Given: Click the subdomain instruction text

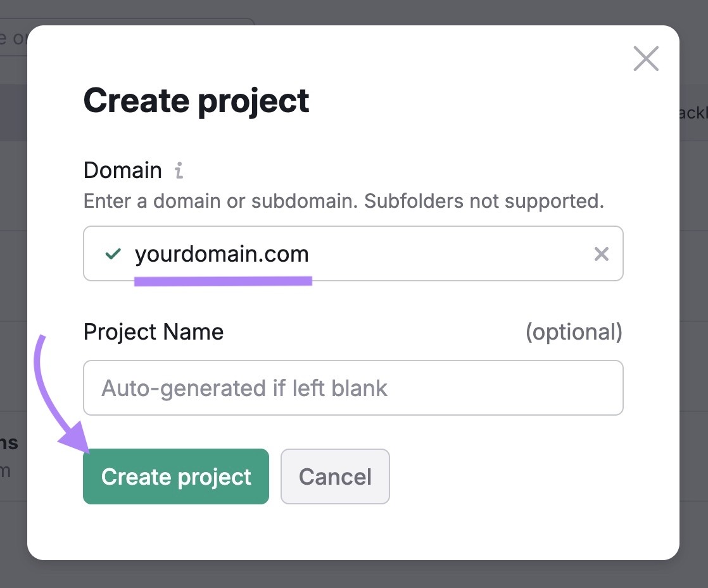Looking at the screenshot, I should click(x=343, y=201).
